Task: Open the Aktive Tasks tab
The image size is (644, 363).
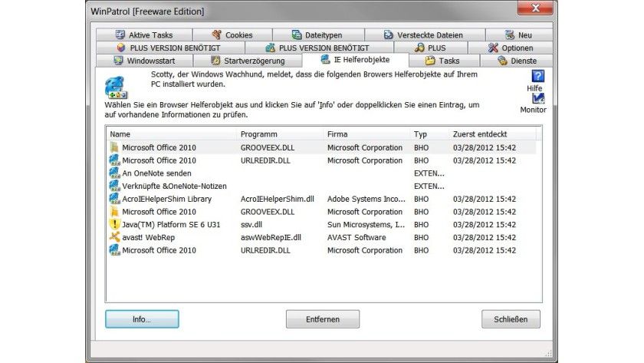Action: point(144,35)
